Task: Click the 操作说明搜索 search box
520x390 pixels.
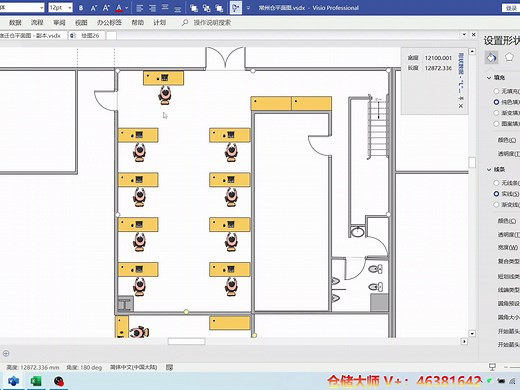Action: [x=212, y=23]
